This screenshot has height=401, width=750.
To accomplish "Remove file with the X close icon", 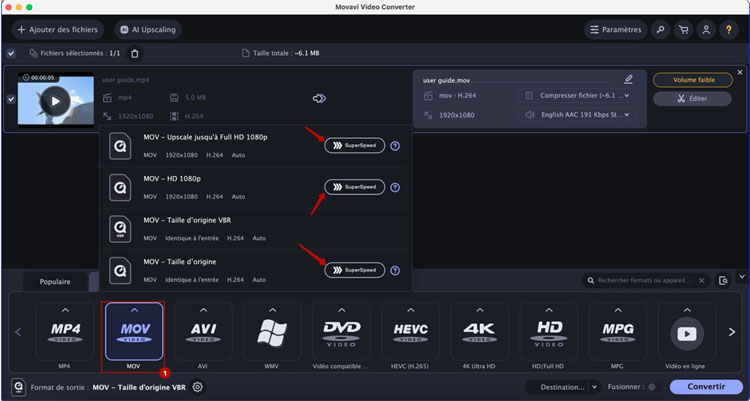I will 740,72.
